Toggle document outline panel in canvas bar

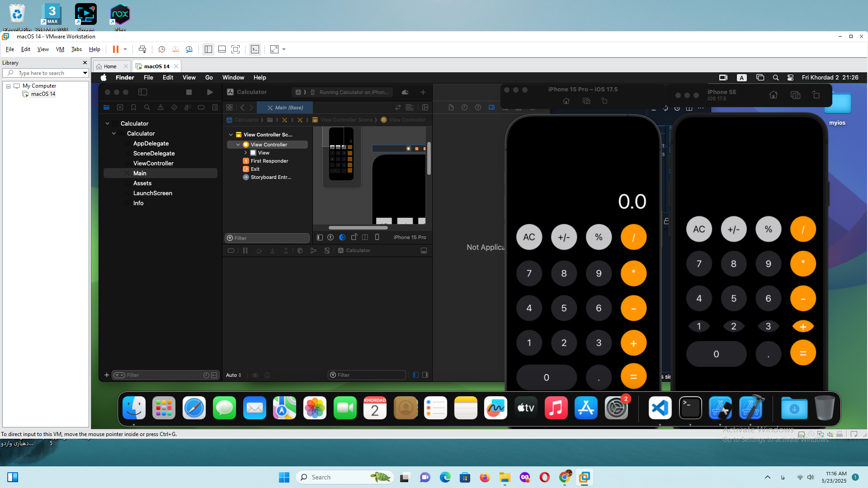click(x=320, y=237)
